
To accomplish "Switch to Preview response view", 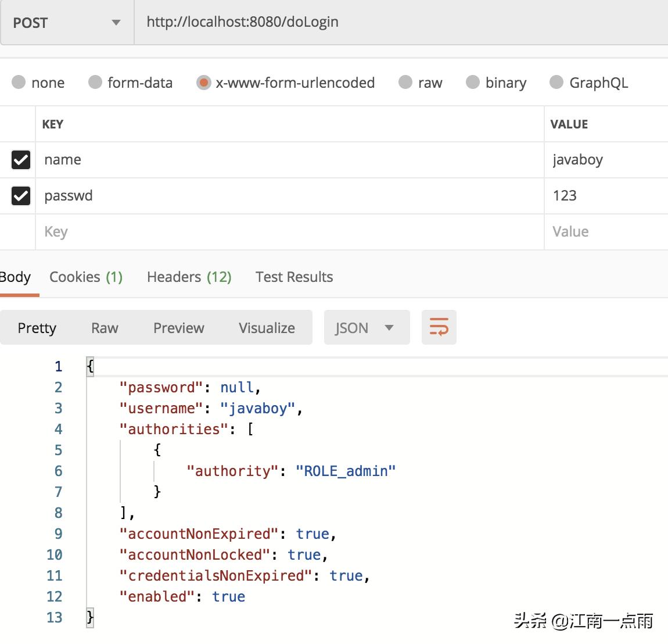I will 178,328.
